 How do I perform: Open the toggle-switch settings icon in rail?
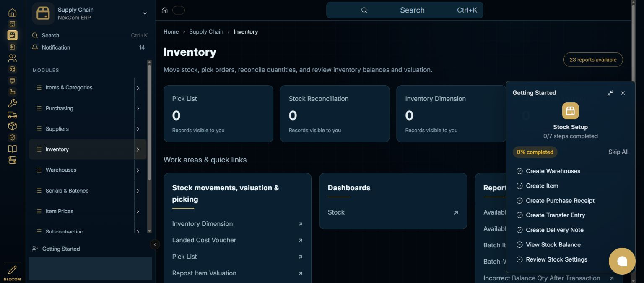(x=12, y=160)
